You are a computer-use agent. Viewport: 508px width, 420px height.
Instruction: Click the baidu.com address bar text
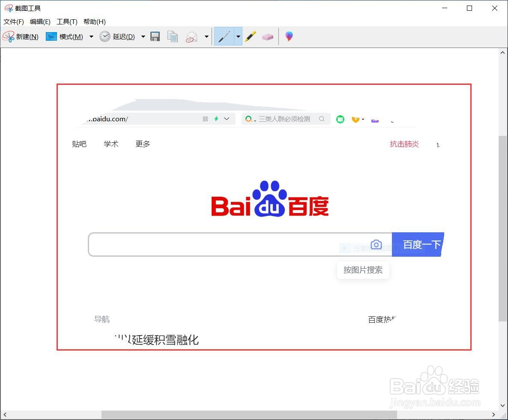pos(108,119)
